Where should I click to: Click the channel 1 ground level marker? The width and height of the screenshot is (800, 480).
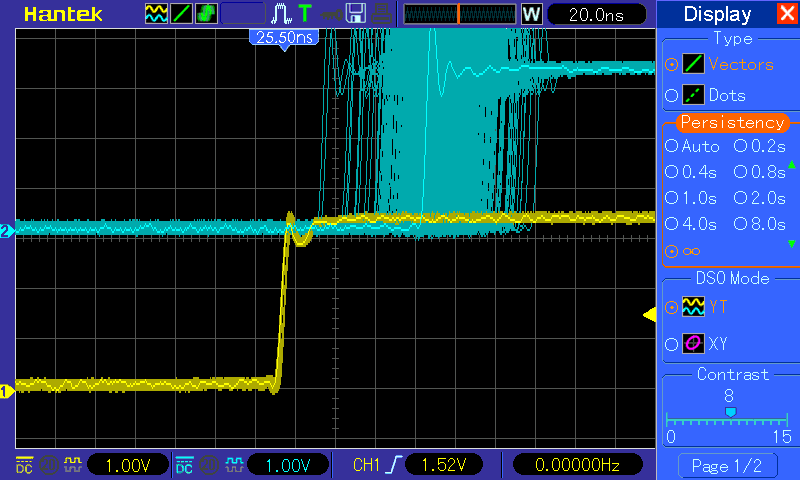(7, 392)
